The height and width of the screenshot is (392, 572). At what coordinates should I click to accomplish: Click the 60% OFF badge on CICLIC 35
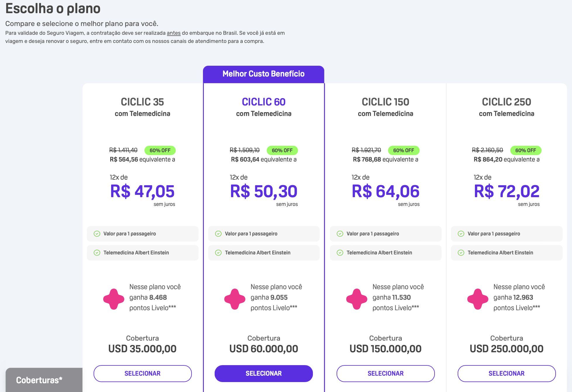pos(160,150)
